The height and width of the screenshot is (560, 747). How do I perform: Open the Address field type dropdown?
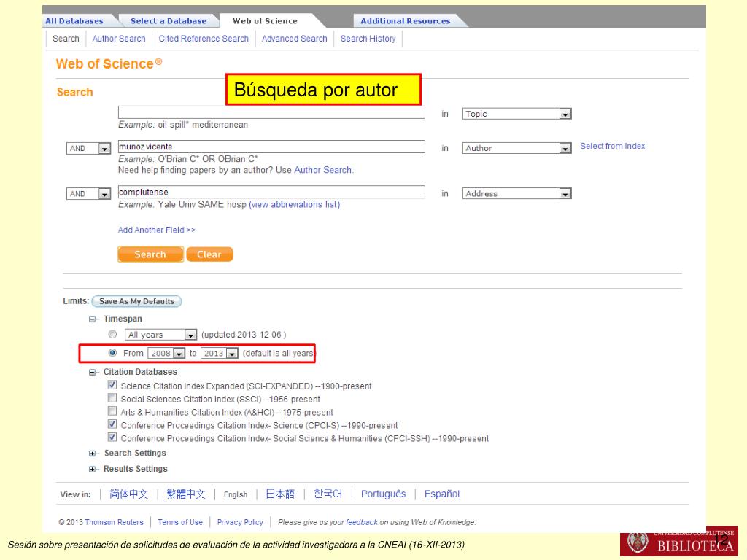517,193
